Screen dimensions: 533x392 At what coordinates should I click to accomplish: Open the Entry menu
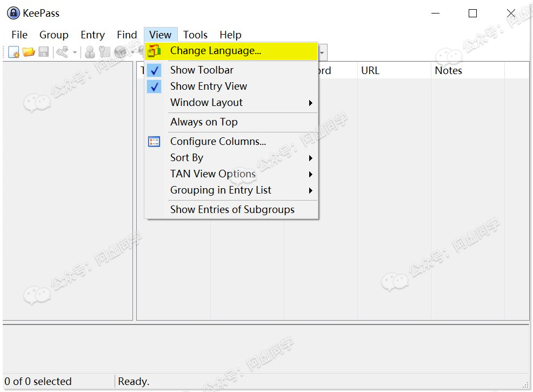pos(92,35)
